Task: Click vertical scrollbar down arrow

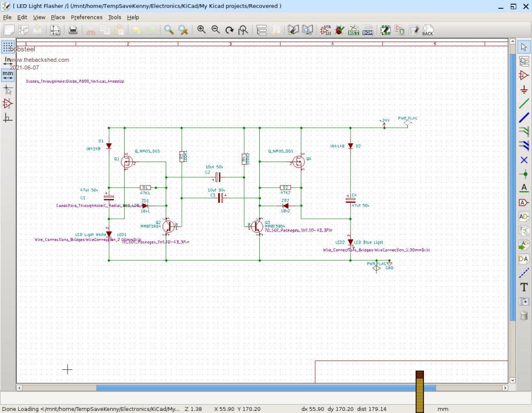Action: (x=513, y=380)
